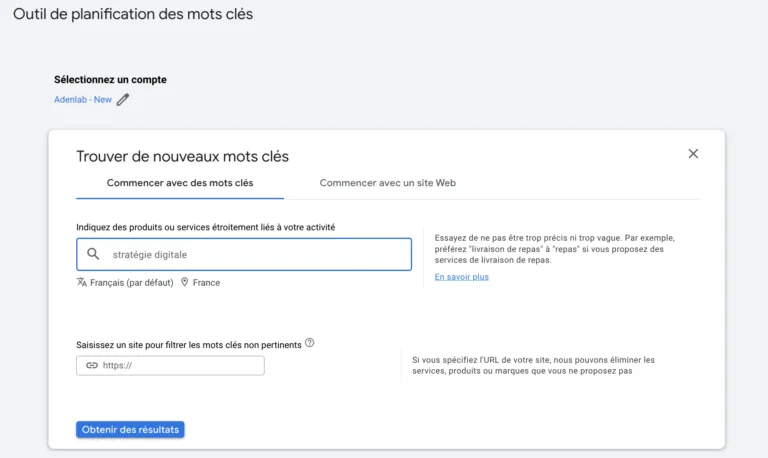Click Obtenir des résultats button
Viewport: 768px width, 458px height.
coord(130,430)
